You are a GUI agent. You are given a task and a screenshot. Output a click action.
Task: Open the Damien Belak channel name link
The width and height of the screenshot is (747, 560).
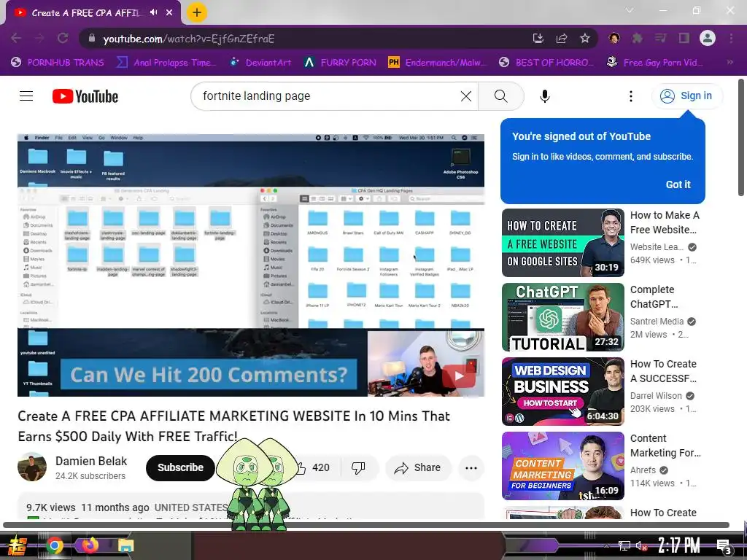tap(91, 461)
